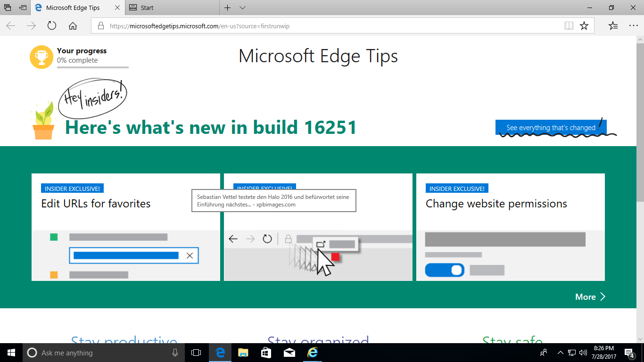Image resolution: width=644 pixels, height=362 pixels.
Task: Open Action Center notifications icon
Action: click(630, 353)
